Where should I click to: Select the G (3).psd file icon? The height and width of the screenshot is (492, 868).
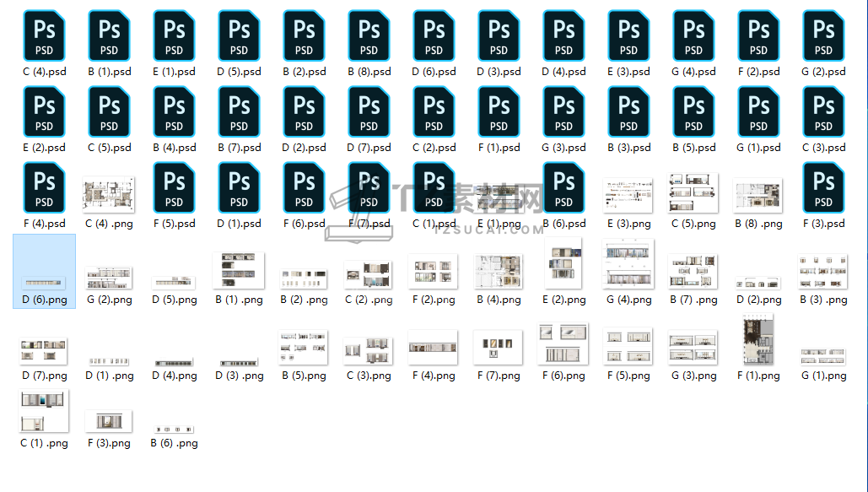(563, 111)
